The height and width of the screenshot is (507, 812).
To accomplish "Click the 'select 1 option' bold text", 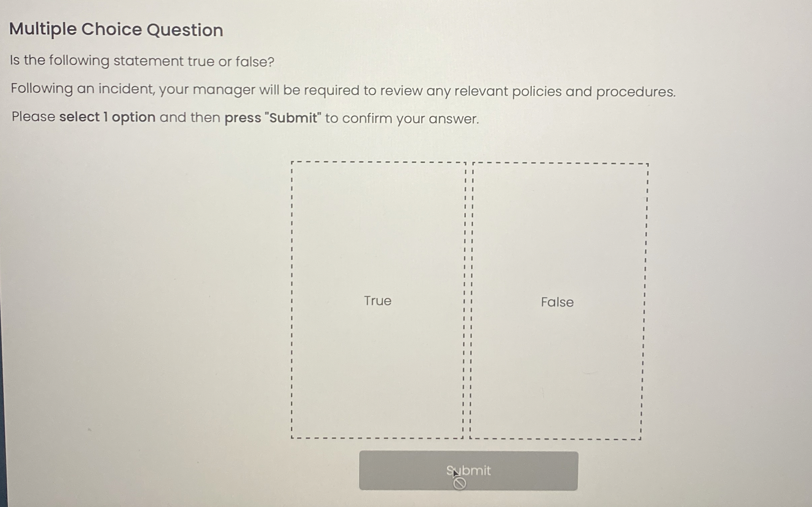I will 107,117.
